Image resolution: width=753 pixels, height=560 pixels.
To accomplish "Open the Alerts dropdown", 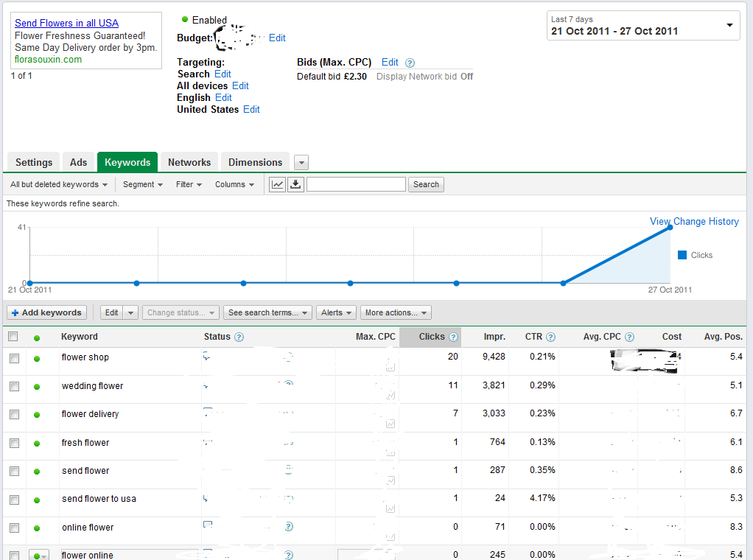I will [336, 312].
